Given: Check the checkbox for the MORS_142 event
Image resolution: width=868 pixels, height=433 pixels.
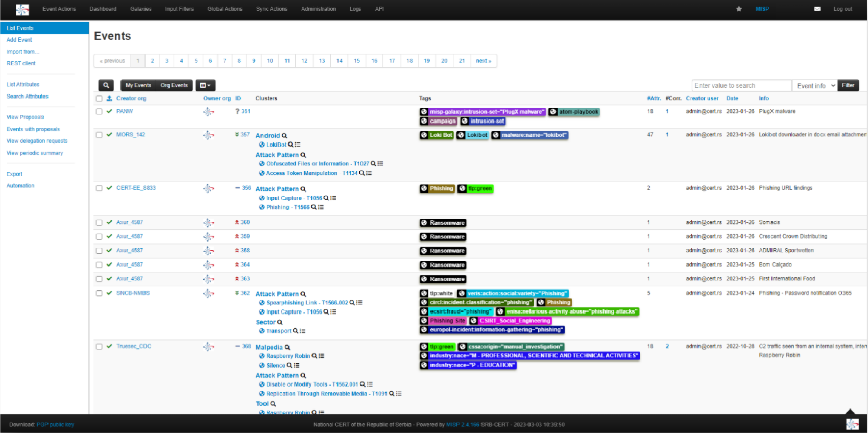Looking at the screenshot, I should point(99,135).
